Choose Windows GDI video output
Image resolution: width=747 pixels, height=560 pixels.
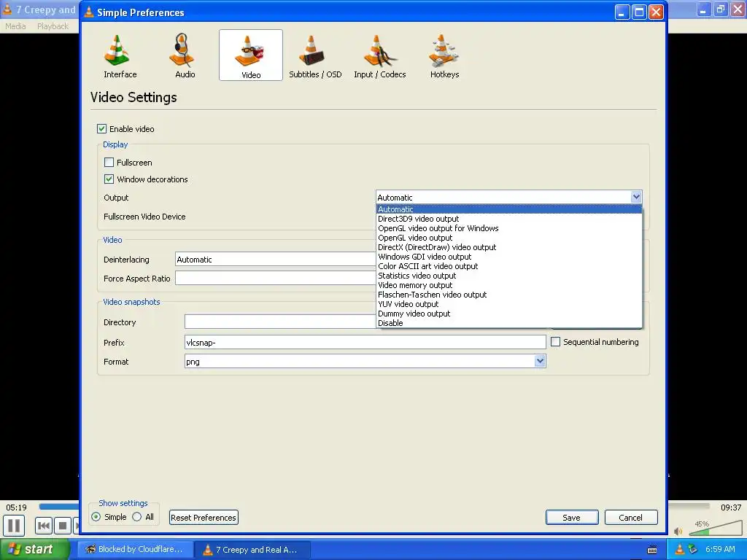point(508,257)
